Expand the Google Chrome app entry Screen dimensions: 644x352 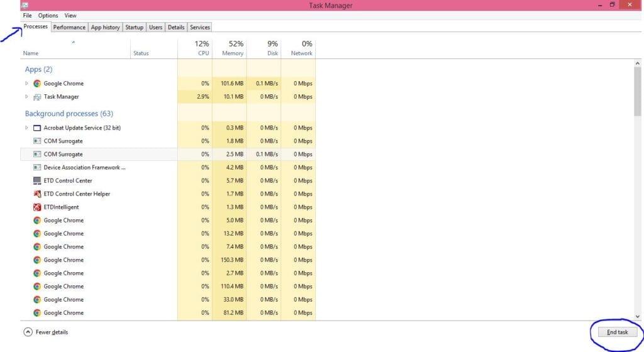pyautogui.click(x=26, y=83)
